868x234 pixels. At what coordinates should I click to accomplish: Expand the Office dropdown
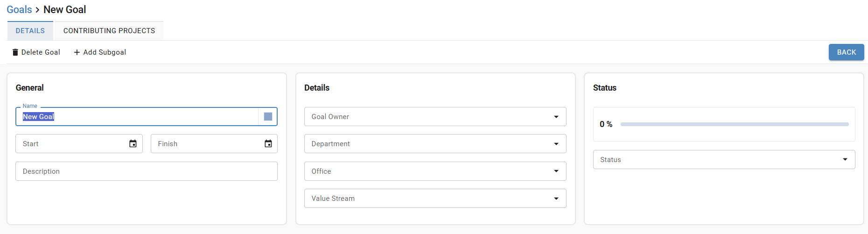[x=435, y=171]
